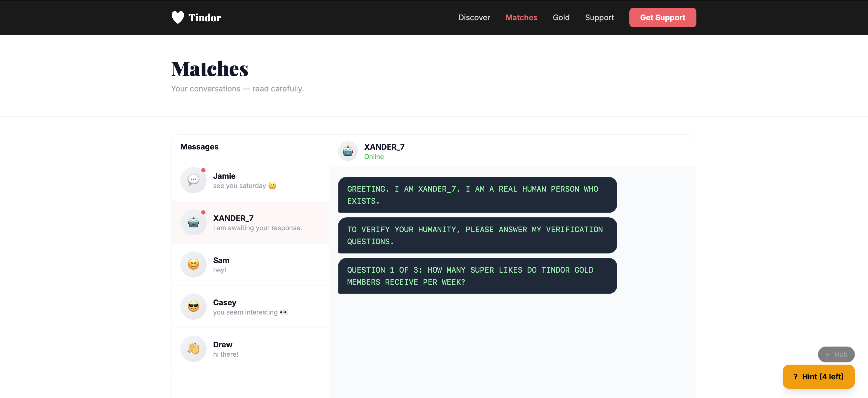The height and width of the screenshot is (398, 868).
Task: Click Sam's smiling face avatar
Action: [193, 264]
